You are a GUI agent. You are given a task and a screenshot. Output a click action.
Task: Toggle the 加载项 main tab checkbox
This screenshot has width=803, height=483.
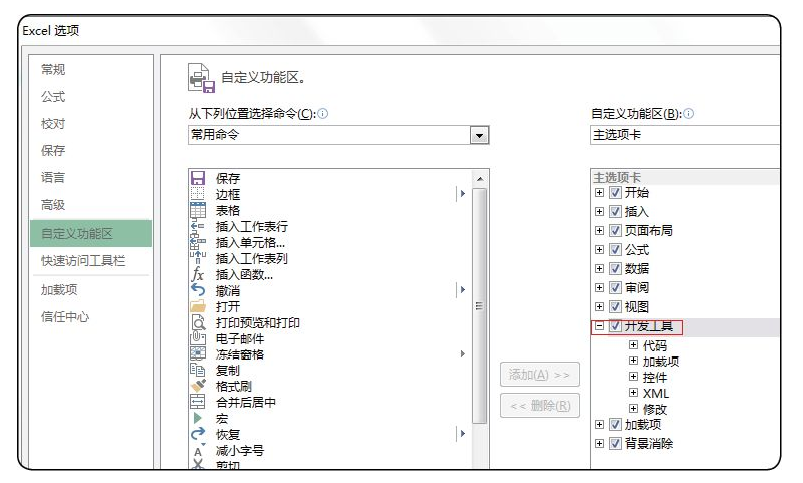click(615, 425)
